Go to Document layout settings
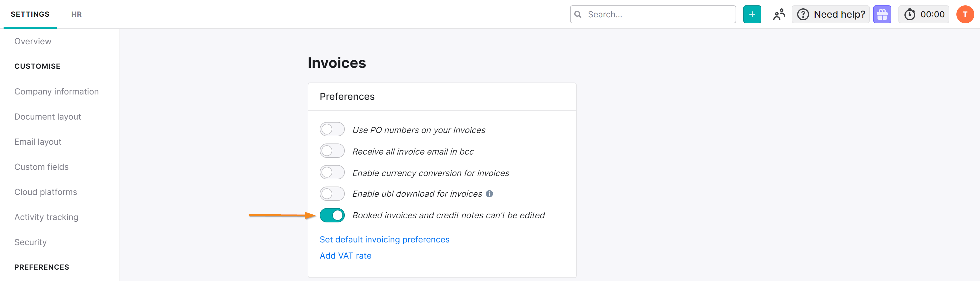The height and width of the screenshot is (281, 980). [48, 117]
